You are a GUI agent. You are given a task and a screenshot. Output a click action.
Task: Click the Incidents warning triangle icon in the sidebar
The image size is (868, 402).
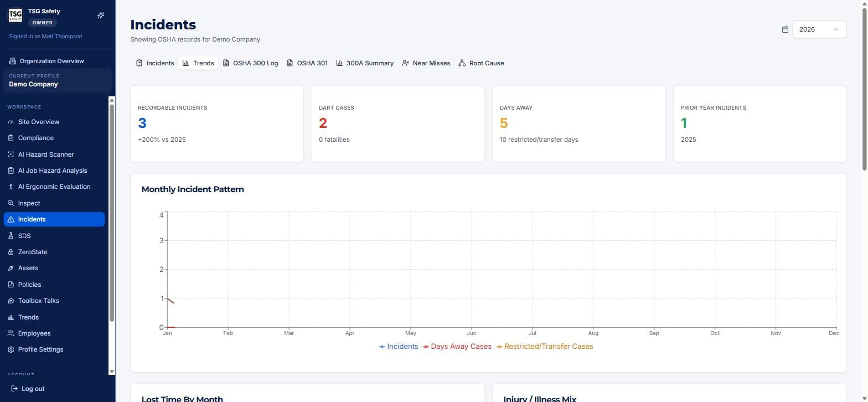11,219
